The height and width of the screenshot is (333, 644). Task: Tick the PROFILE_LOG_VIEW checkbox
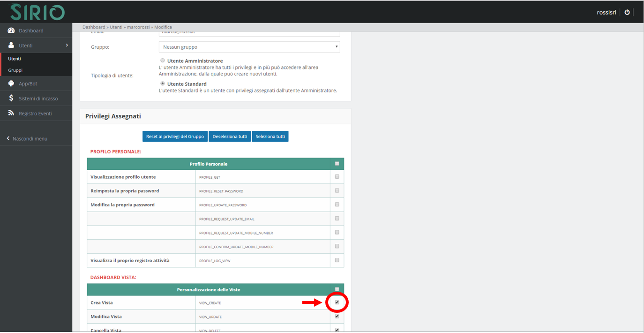click(337, 260)
